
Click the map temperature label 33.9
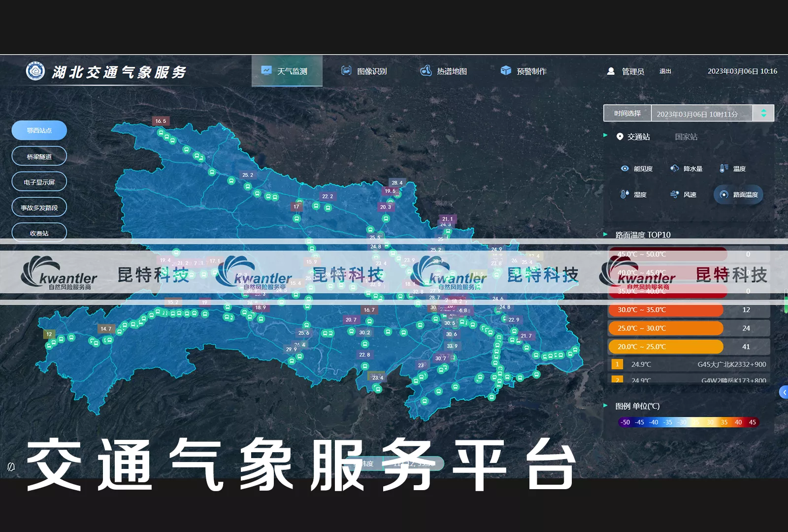[452, 346]
